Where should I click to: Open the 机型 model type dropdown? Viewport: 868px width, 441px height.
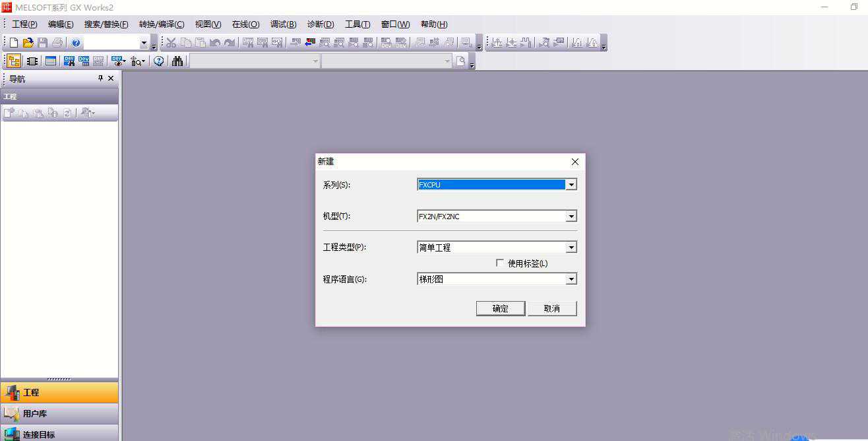pos(571,217)
